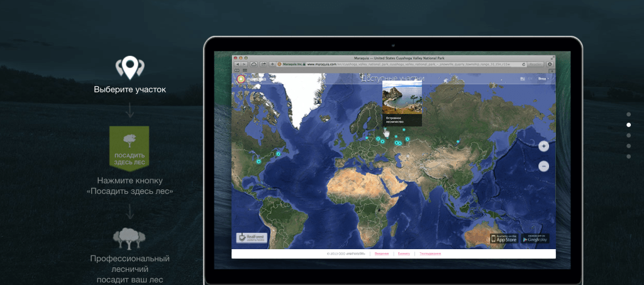This screenshot has width=644, height=285.
Task: Click the iCloud tabs icon in the browser
Action: coord(252,64)
